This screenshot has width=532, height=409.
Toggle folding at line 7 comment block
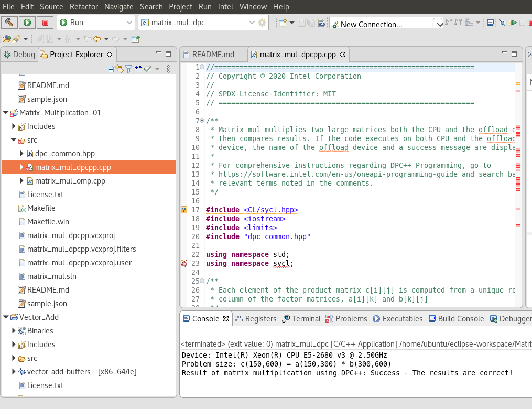coord(202,121)
